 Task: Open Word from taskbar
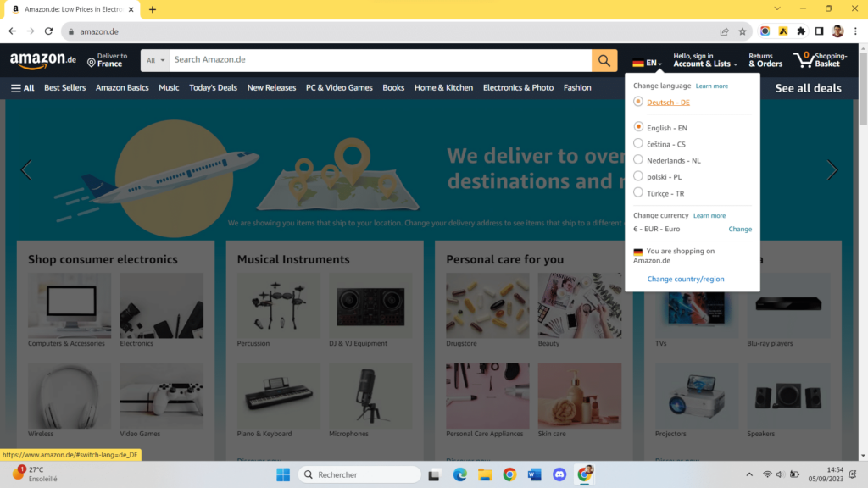(534, 474)
